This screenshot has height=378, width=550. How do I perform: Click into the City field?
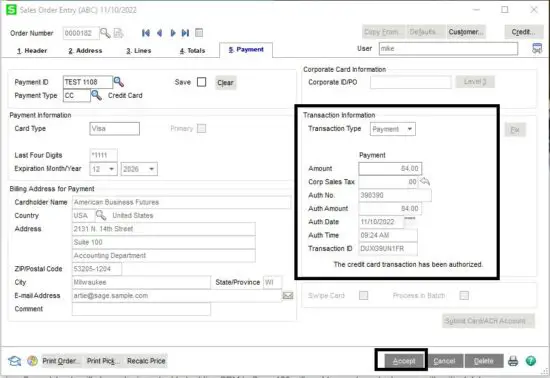click(141, 282)
